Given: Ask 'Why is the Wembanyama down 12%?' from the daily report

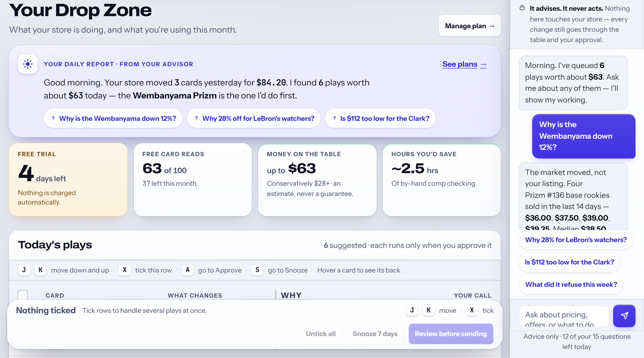Looking at the screenshot, I should pos(113,119).
